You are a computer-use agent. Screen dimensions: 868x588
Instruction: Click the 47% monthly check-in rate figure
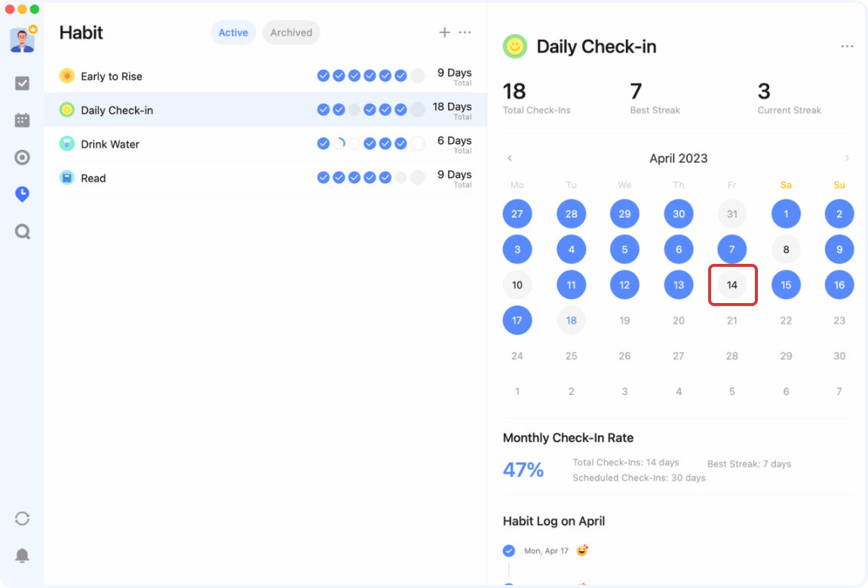[x=523, y=470]
